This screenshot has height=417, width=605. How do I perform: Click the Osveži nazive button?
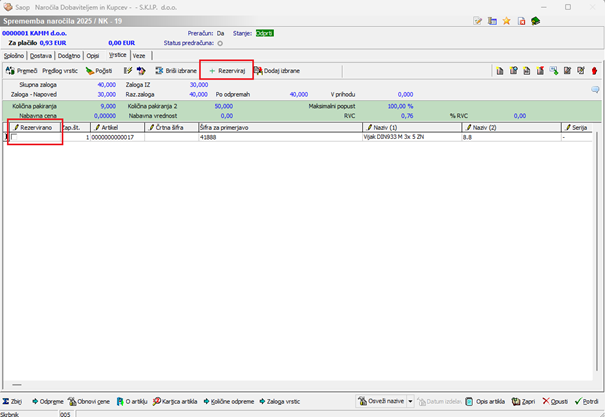click(381, 401)
